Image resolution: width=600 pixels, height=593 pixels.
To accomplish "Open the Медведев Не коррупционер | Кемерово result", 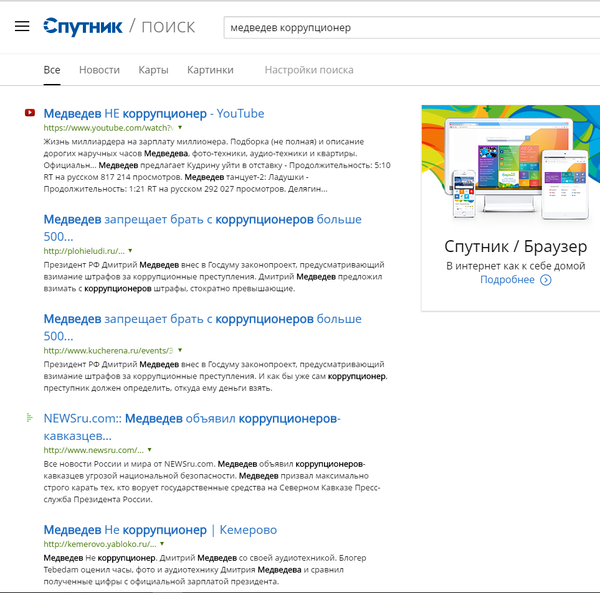I will click(x=160, y=529).
